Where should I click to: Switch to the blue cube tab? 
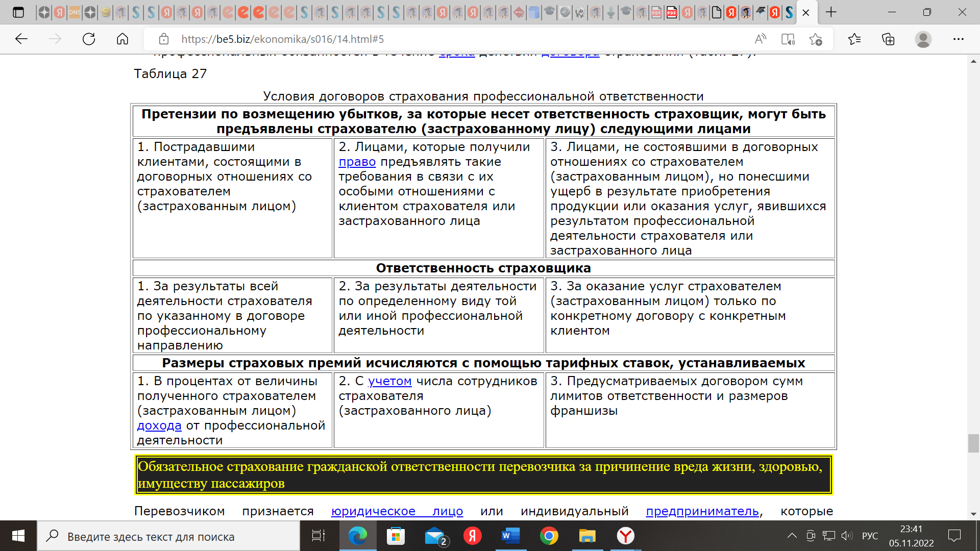tap(534, 12)
